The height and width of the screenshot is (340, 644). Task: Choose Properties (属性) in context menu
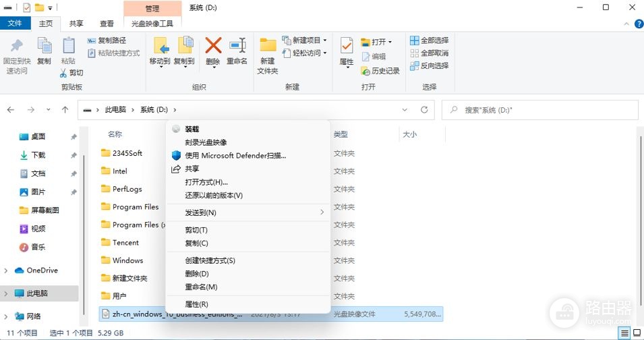[x=248, y=304]
